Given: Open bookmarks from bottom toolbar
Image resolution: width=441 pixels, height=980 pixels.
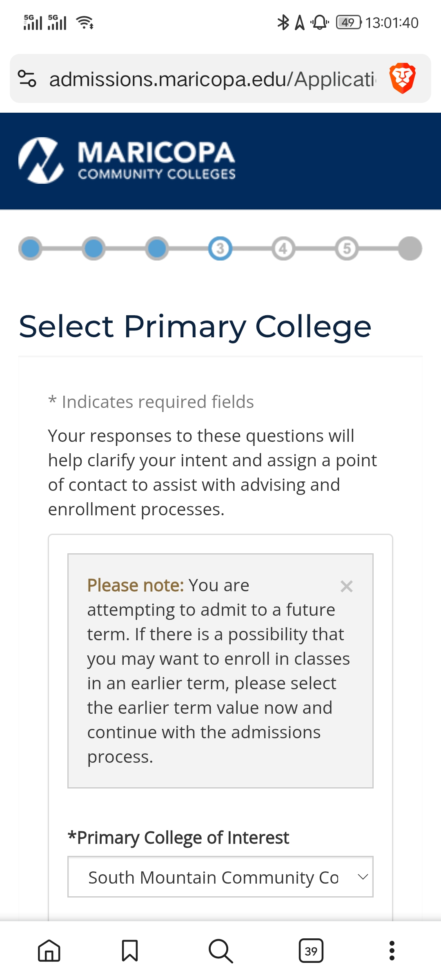Looking at the screenshot, I should click(130, 951).
